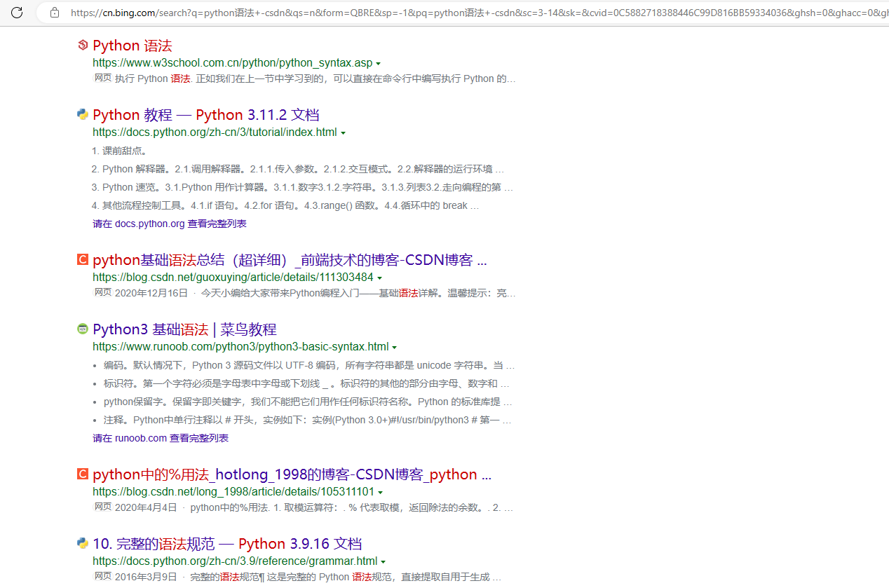
Task: Click the bullet starting "注释。Python中单行注释"
Action: point(307,420)
